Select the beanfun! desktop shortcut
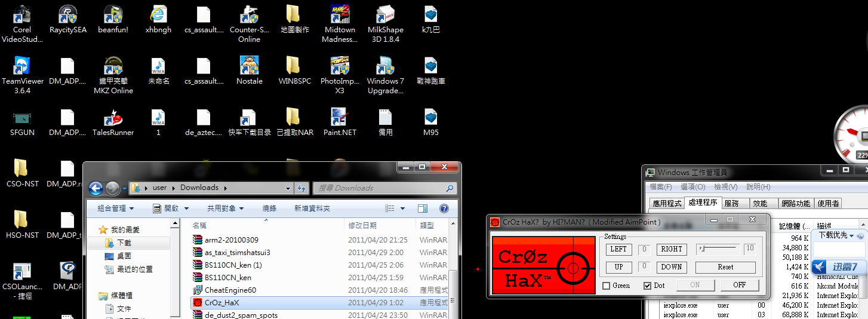868x319 pixels. (x=113, y=19)
